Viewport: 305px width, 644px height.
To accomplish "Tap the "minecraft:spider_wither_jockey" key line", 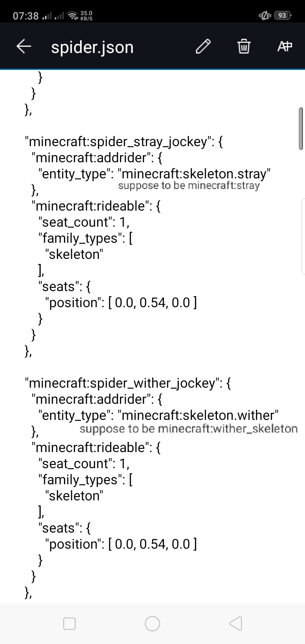I will point(128,383).
